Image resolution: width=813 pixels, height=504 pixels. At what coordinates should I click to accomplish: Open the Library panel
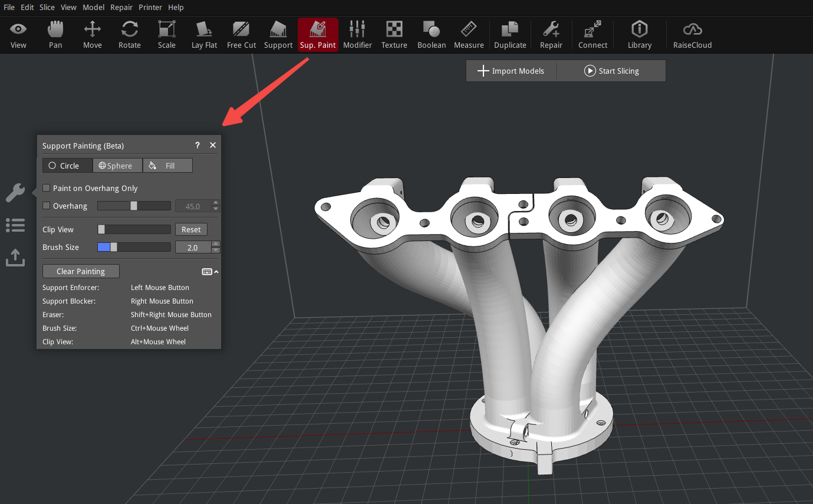click(639, 35)
